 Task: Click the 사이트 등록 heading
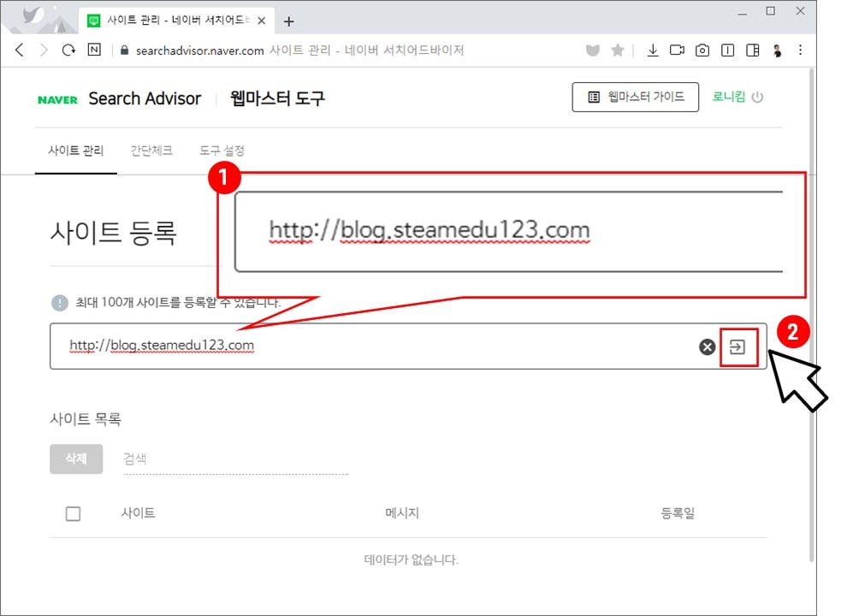coord(114,233)
